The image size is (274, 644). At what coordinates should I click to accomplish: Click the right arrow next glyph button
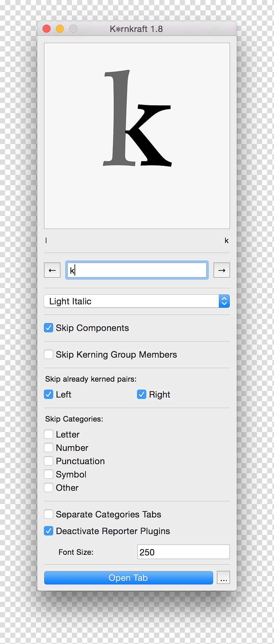pyautogui.click(x=222, y=270)
